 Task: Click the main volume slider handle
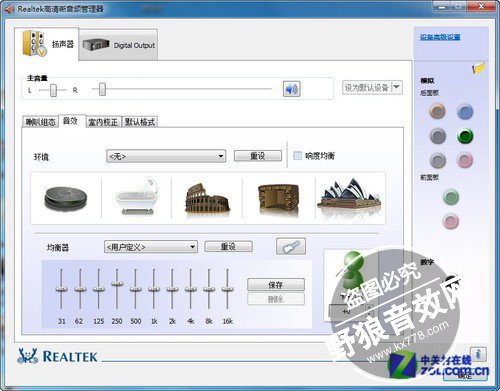[102, 89]
